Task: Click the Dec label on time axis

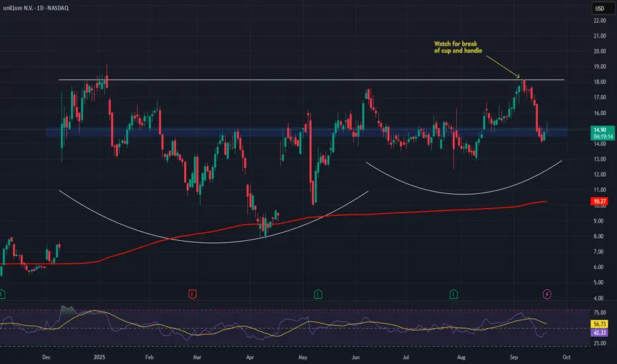Action: pos(46,357)
